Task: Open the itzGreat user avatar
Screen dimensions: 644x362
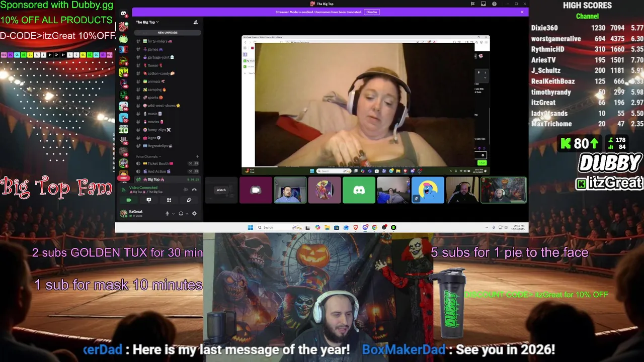Action: tap(123, 214)
